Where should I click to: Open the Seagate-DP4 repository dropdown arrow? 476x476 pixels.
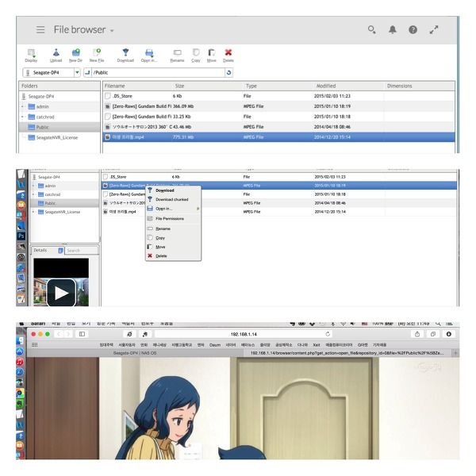(x=77, y=72)
